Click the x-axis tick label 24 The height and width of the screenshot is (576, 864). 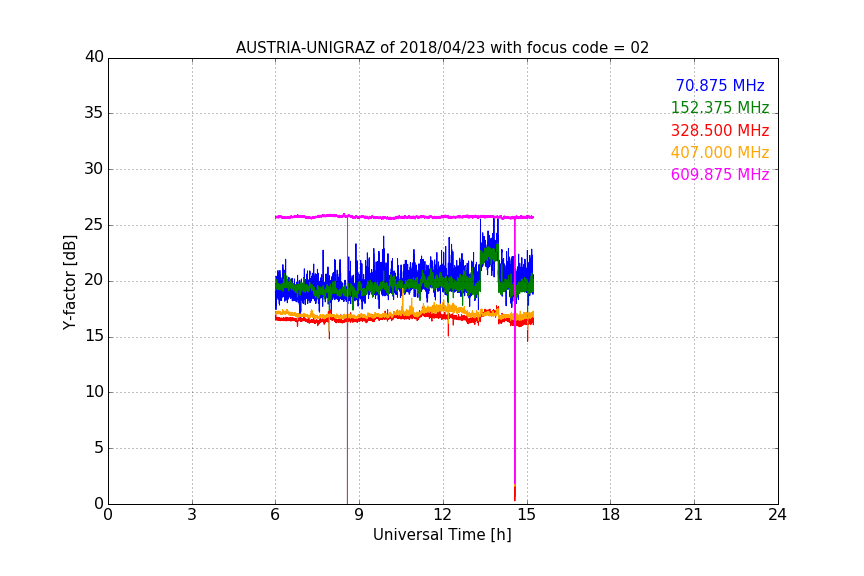coord(777,515)
